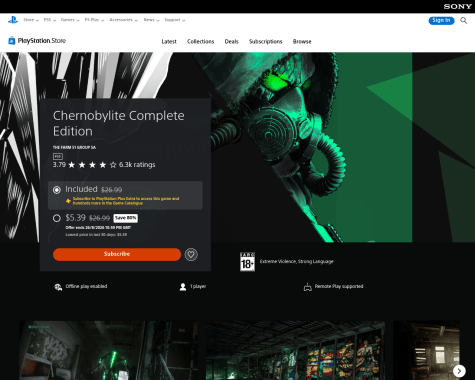Click the Chernobylite Complete Edition title

pyautogui.click(x=119, y=123)
